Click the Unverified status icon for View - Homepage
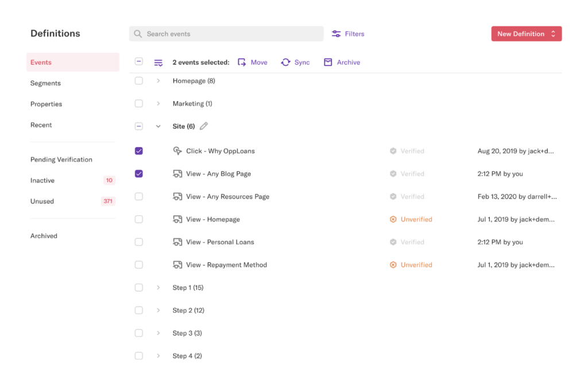 tap(393, 219)
